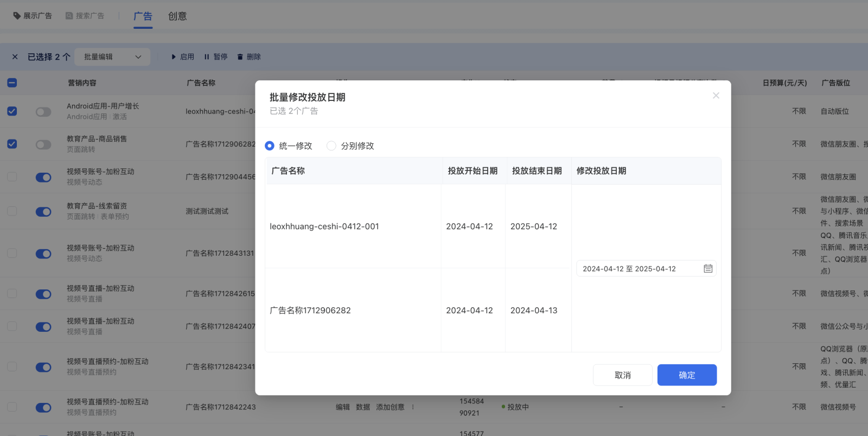The height and width of the screenshot is (436, 868).
Task: Click the 删除 trash button
Action: pos(249,57)
